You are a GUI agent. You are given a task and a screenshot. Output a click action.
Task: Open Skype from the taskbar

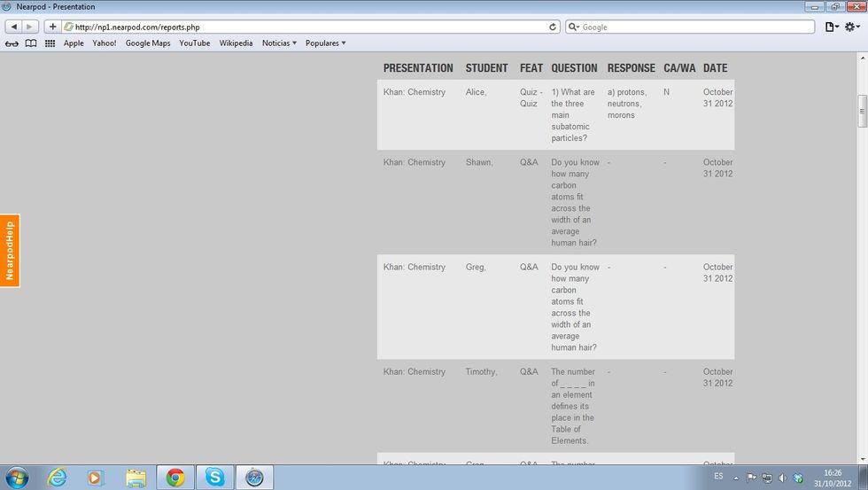tap(214, 478)
